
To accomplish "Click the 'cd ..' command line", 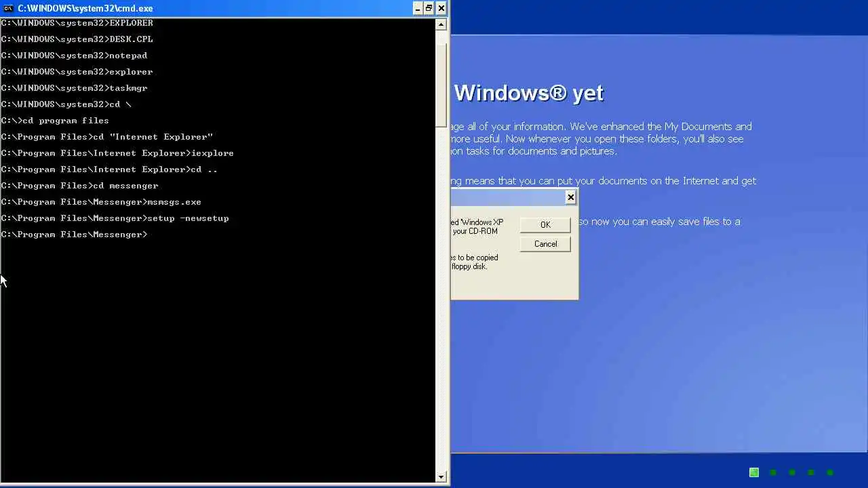I will 109,169.
